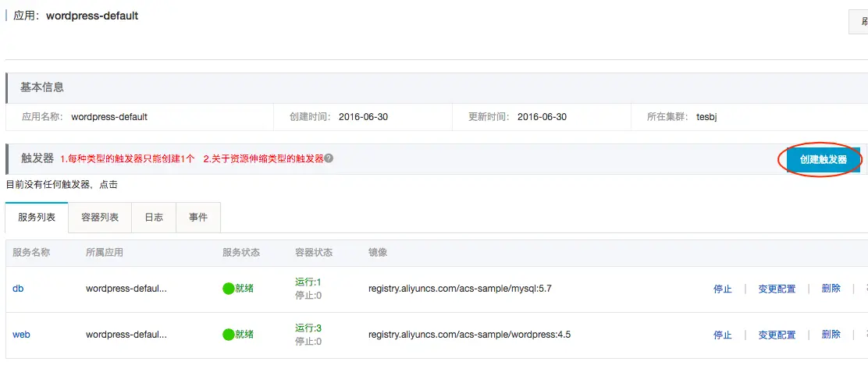The width and height of the screenshot is (868, 390).
Task: Switch to the 服务列表 tab
Action: pyautogui.click(x=37, y=218)
